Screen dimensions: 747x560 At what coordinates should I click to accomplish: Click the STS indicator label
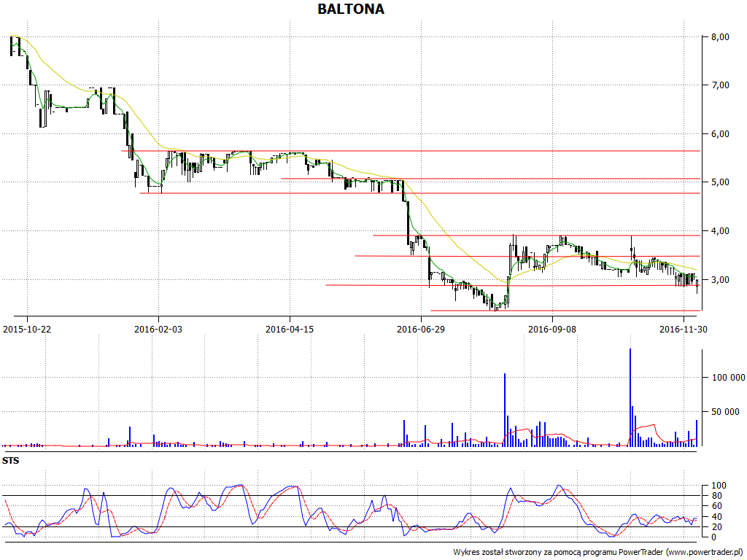10,461
